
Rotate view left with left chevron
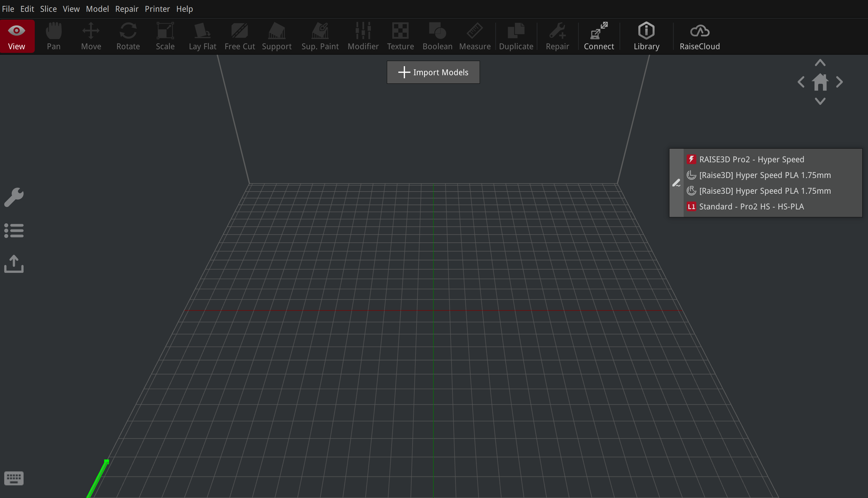click(801, 82)
